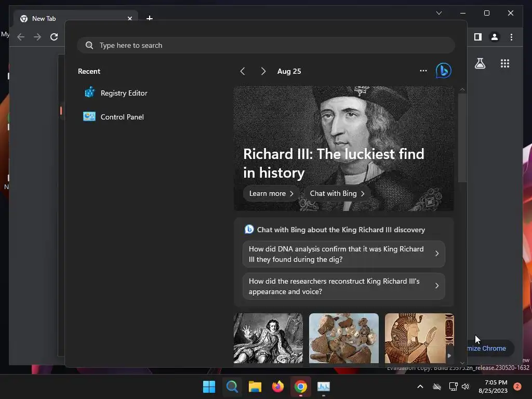Switch to Chrome on the taskbar

301,387
